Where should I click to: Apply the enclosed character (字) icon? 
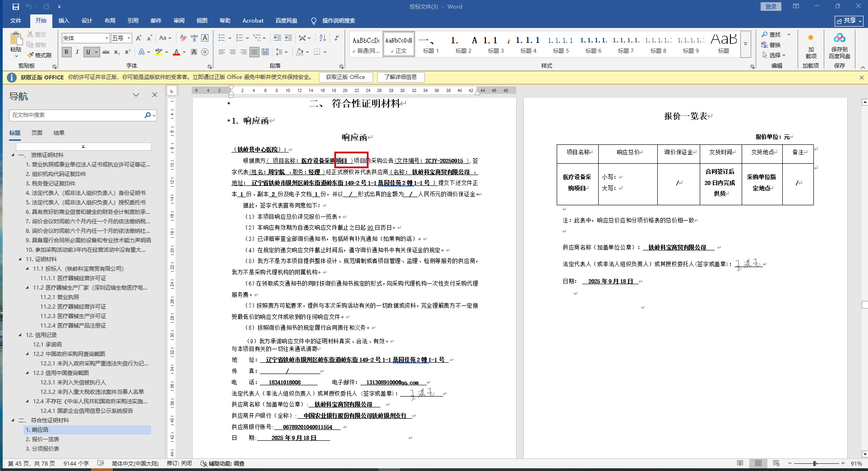coord(205,52)
